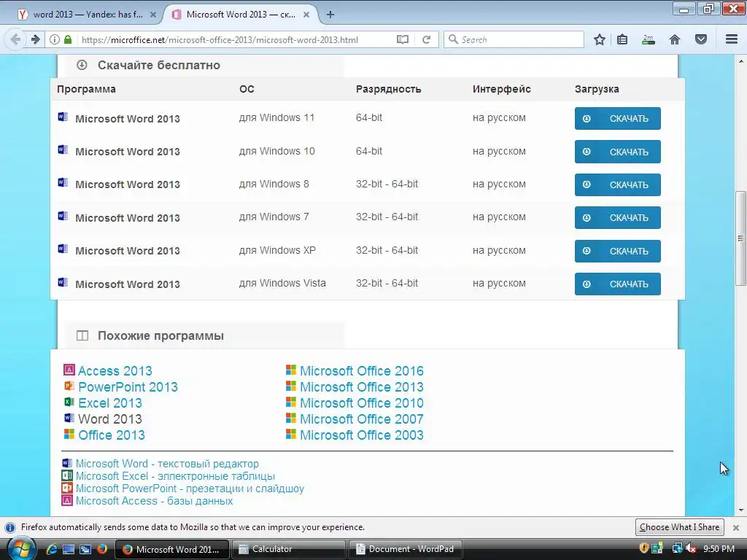This screenshot has height=560, width=747.
Task: Download Word 2013 for Windows Vista
Action: point(617,284)
